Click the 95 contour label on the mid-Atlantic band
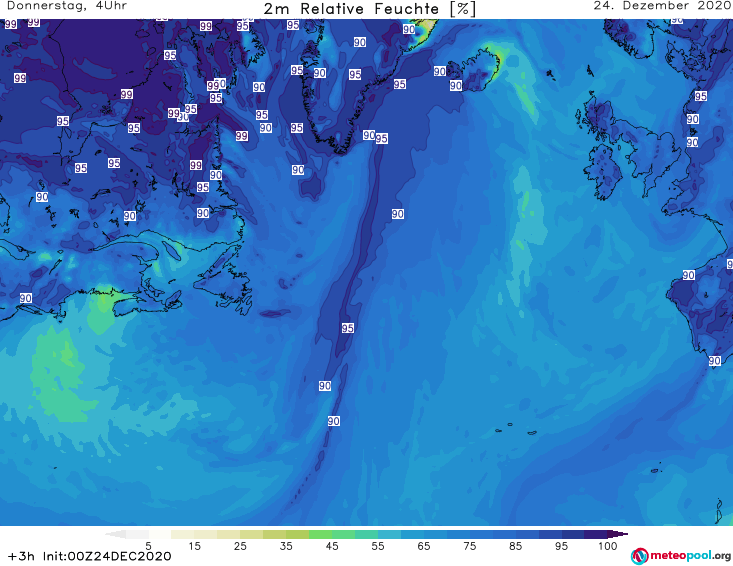The image size is (733, 566). [347, 328]
